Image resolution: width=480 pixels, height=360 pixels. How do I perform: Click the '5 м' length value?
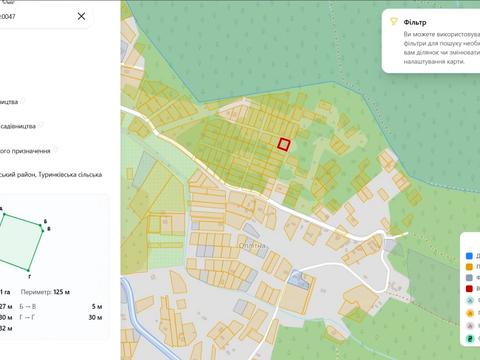coord(97,306)
